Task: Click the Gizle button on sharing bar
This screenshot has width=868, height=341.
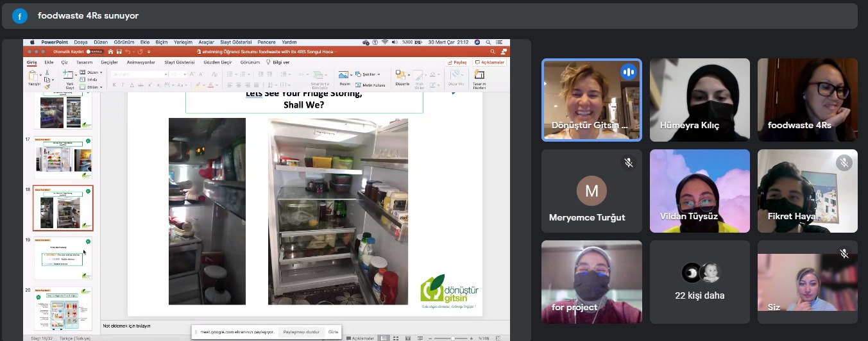Action: (x=333, y=332)
